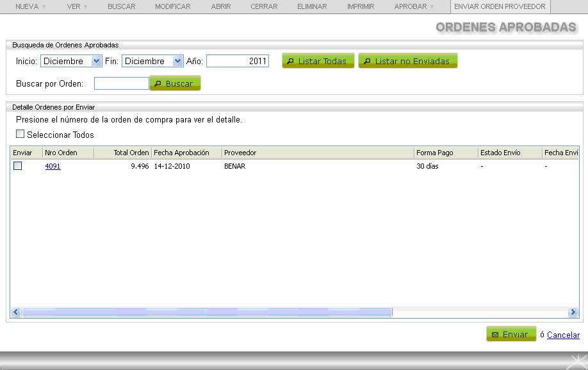Click the envelope icon on Enviar button

[496, 333]
